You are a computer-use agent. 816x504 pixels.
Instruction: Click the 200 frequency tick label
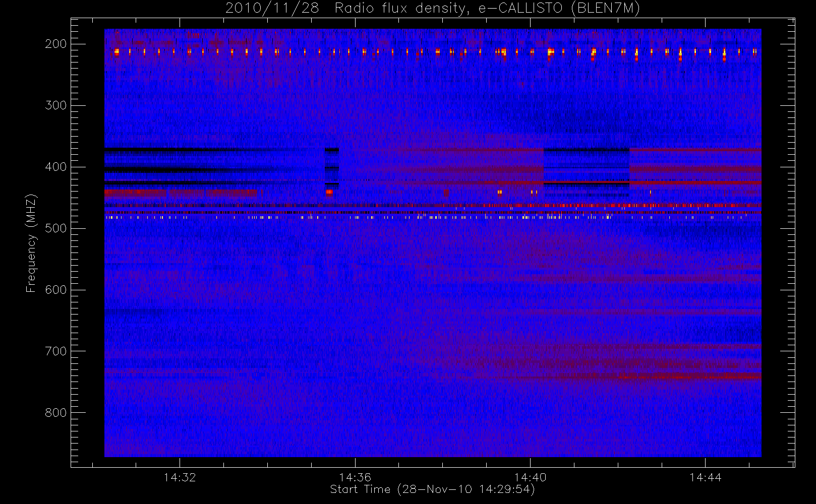[56, 44]
